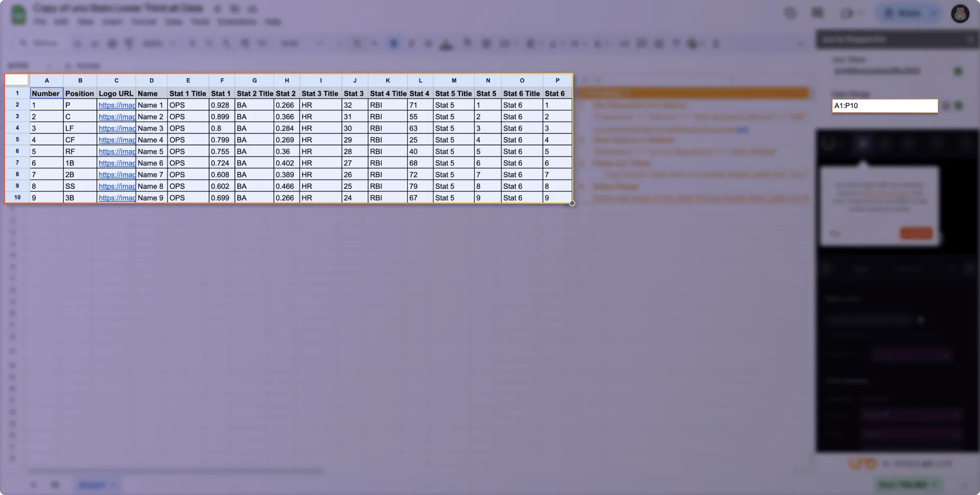The image size is (980, 495).
Task: Select column A header
Action: tap(47, 81)
